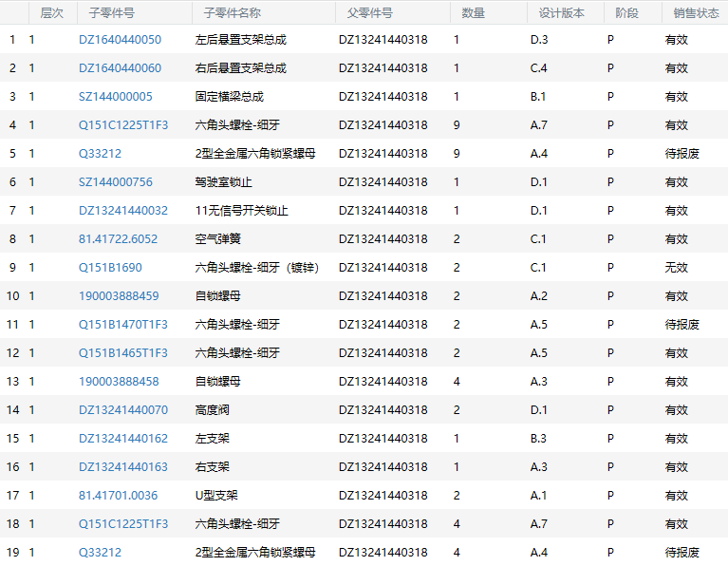728x566 pixels.
Task: Open part link Q151B1690
Action: pyautogui.click(x=110, y=268)
